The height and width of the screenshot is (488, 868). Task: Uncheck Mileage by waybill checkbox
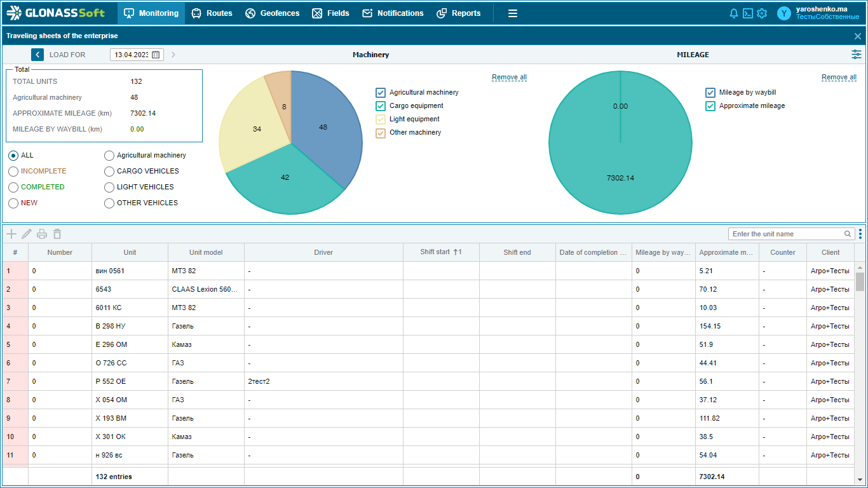tap(710, 93)
